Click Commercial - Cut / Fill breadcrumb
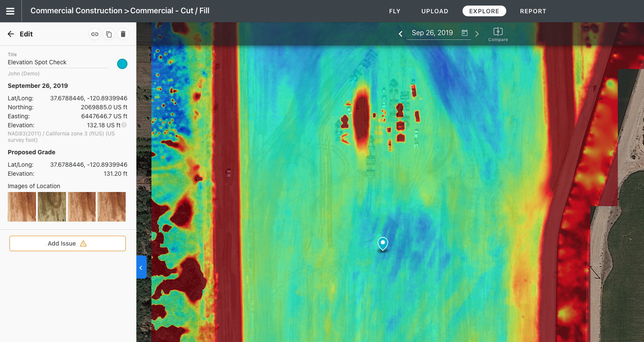644x342 pixels. click(170, 11)
